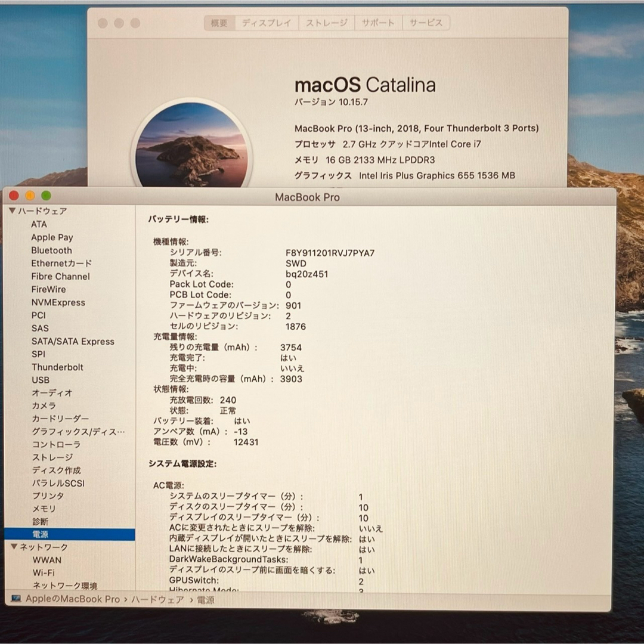
Task: Select Apple Pay in the sidebar
Action: click(52, 237)
